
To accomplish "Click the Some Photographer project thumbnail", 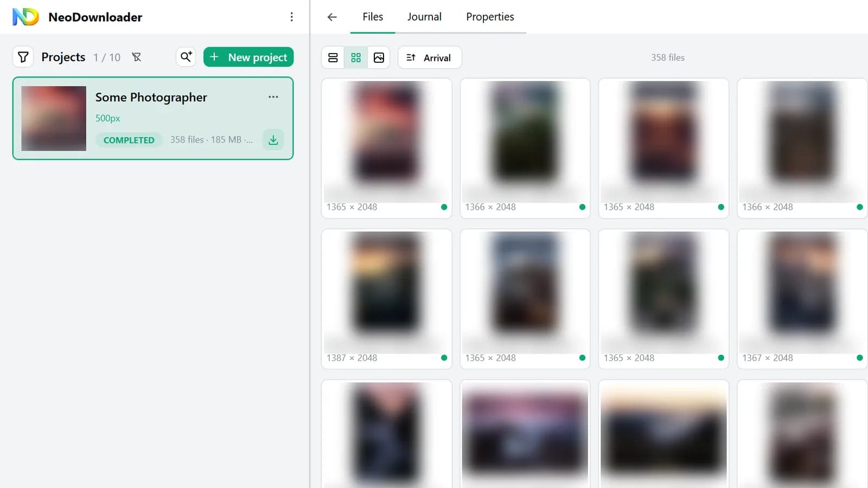I will 54,118.
